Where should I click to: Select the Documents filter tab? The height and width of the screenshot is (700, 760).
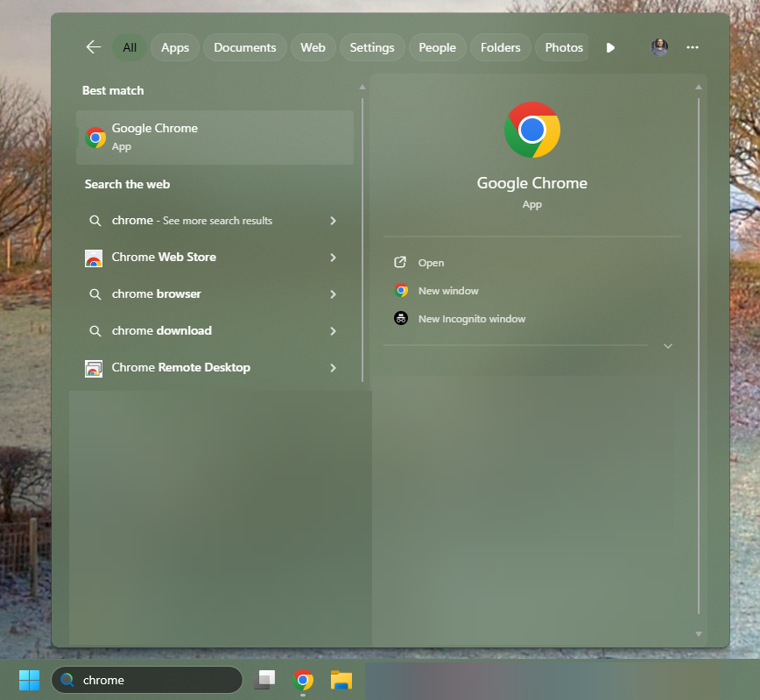[x=244, y=47]
